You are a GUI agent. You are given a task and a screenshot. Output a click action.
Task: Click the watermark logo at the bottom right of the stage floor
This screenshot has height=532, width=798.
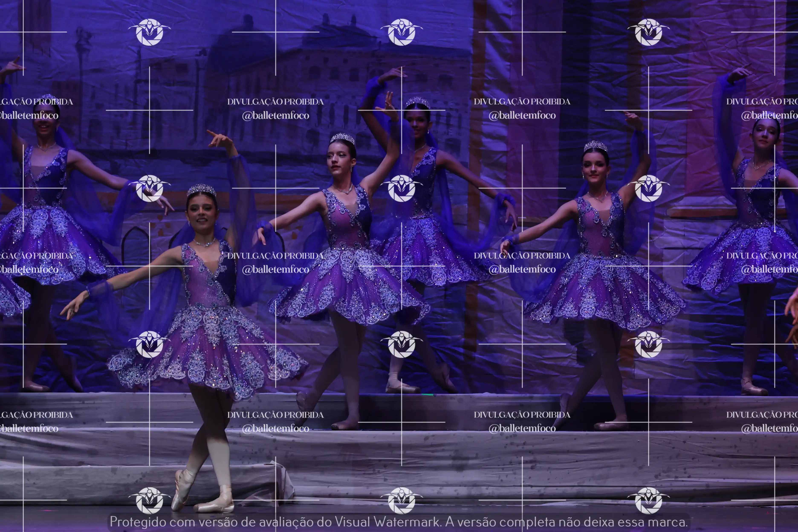tap(648, 500)
